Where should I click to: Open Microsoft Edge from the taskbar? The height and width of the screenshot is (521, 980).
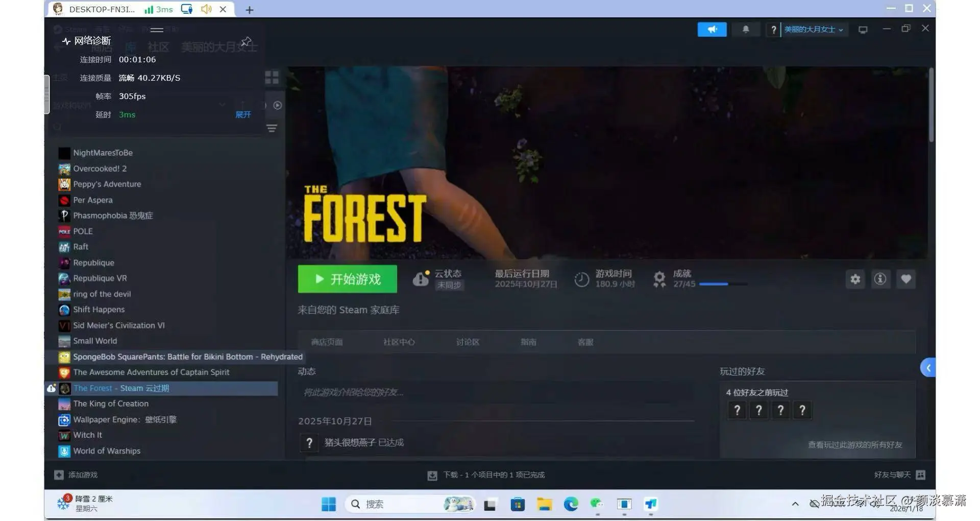[x=571, y=504]
